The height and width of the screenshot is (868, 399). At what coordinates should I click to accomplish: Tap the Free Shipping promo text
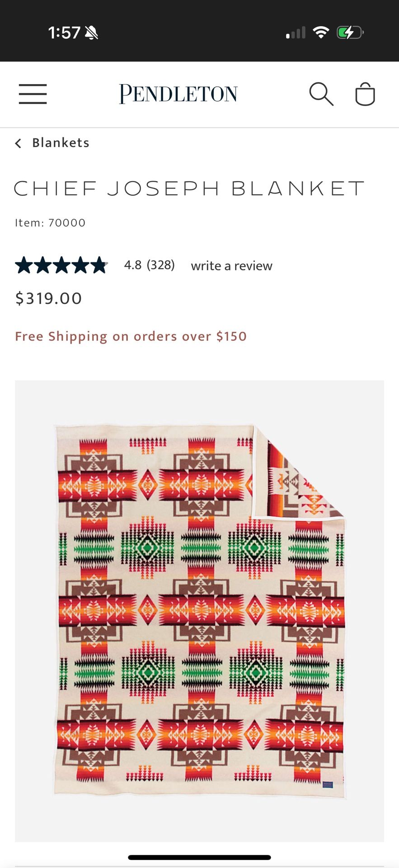pyautogui.click(x=131, y=336)
